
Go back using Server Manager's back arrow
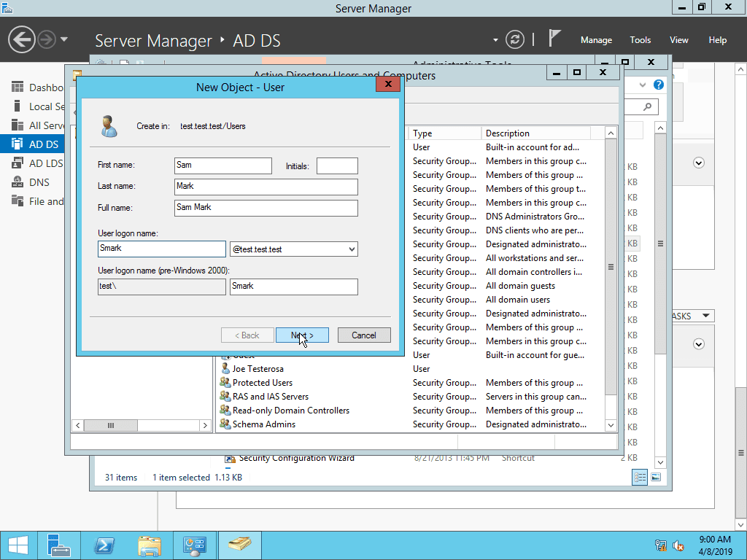pyautogui.click(x=21, y=39)
